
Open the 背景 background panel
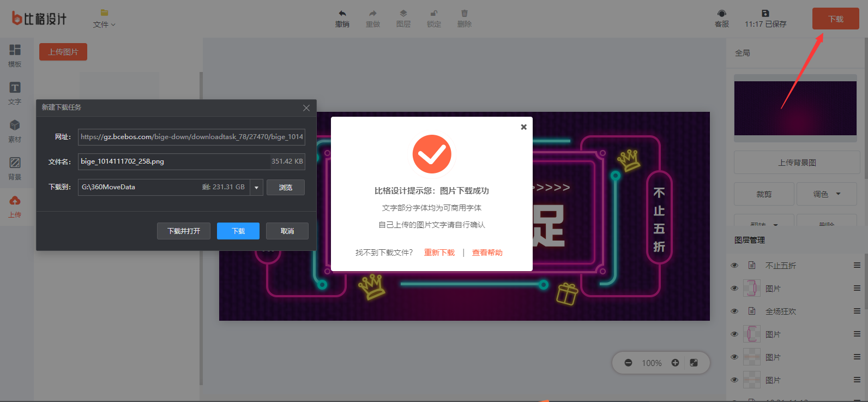[x=15, y=168]
